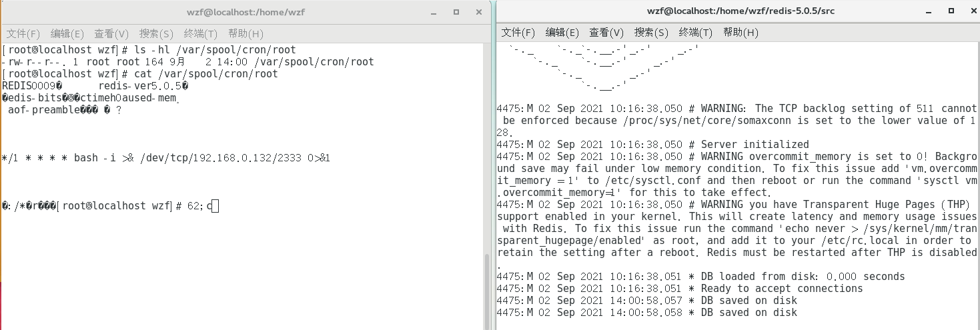Open 搜索(S) menu in left terminal window
The image size is (980, 330).
(x=156, y=33)
